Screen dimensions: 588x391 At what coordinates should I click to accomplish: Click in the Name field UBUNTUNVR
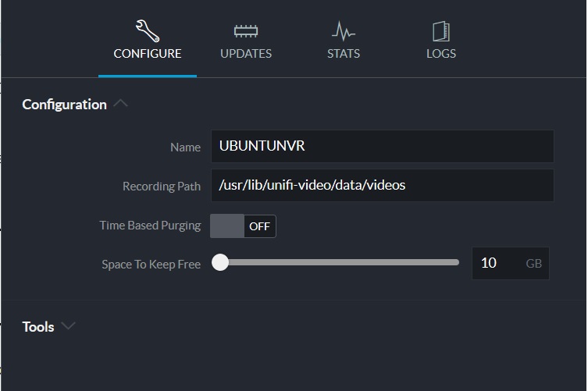click(x=382, y=146)
